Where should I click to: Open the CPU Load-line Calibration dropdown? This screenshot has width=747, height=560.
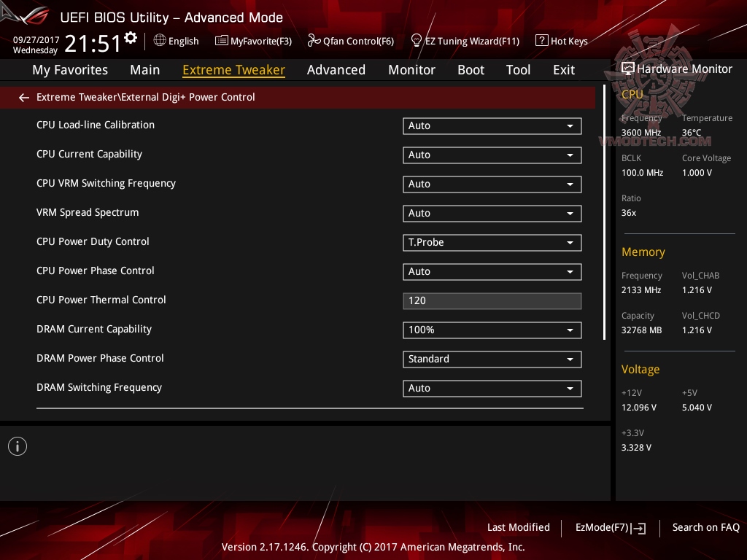(492, 125)
